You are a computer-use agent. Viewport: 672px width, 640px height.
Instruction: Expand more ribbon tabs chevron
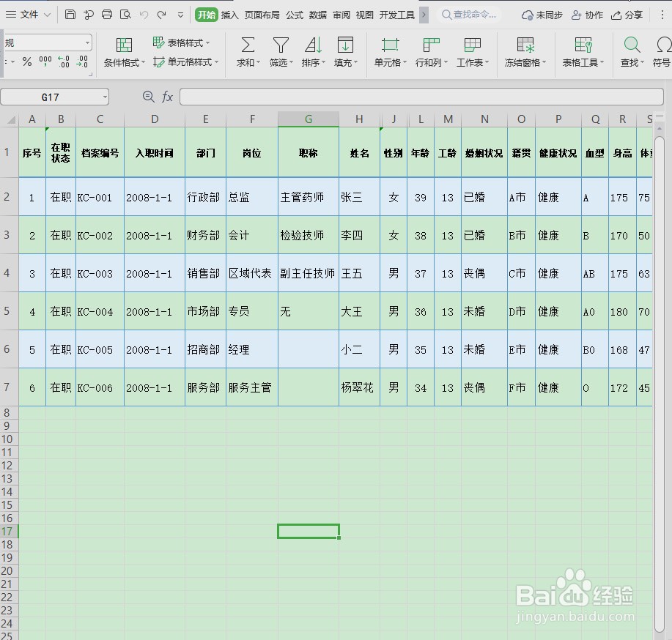click(x=424, y=15)
